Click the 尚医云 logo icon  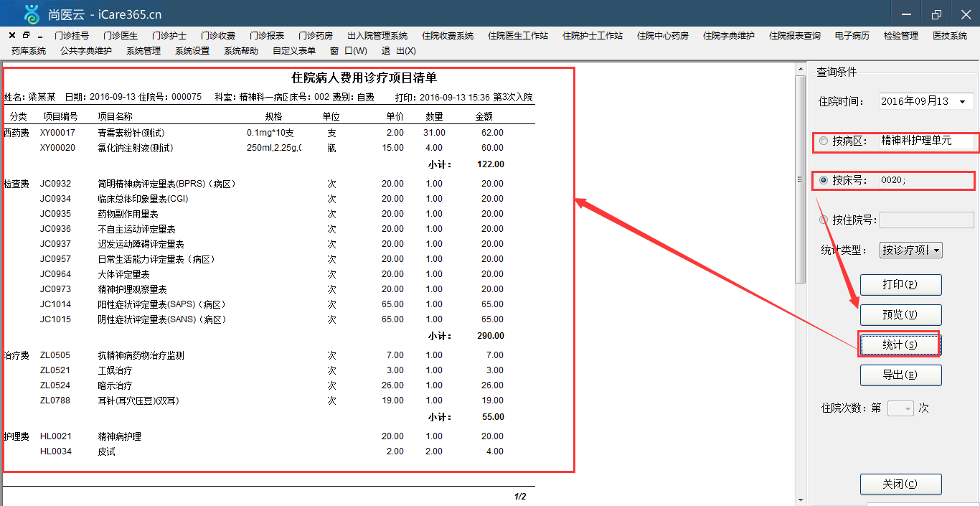click(x=32, y=13)
